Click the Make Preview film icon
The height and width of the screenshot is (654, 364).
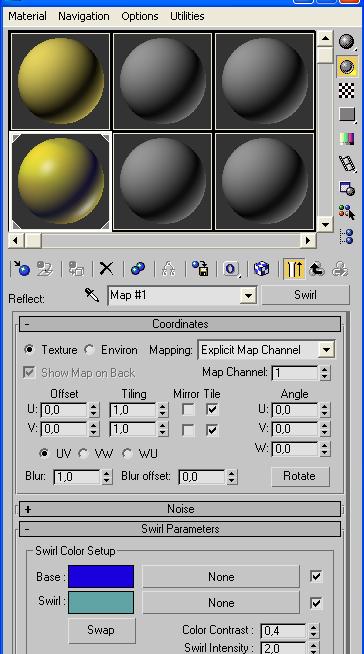point(347,164)
